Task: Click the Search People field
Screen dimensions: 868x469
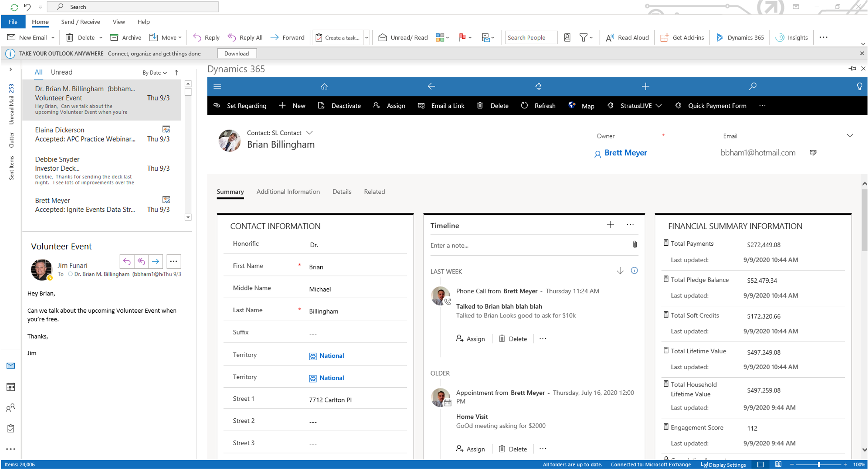Action: [x=531, y=37]
